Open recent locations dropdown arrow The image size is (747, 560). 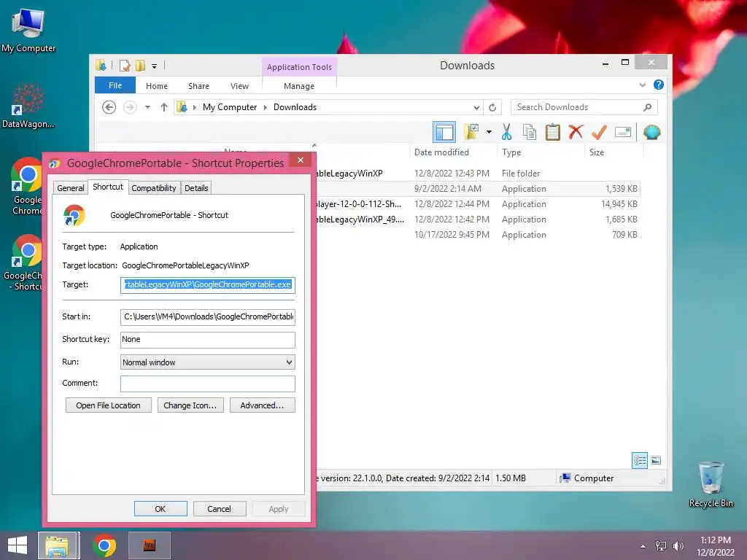pos(147,107)
